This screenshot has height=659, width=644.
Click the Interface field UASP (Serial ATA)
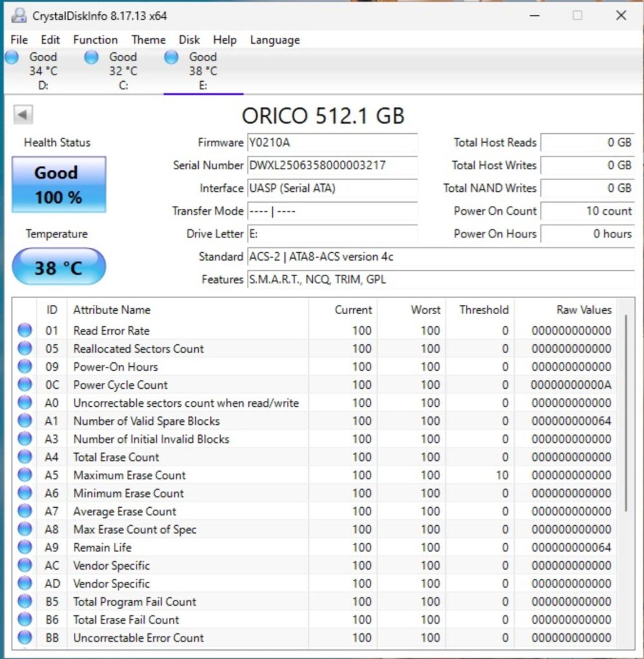pos(332,188)
